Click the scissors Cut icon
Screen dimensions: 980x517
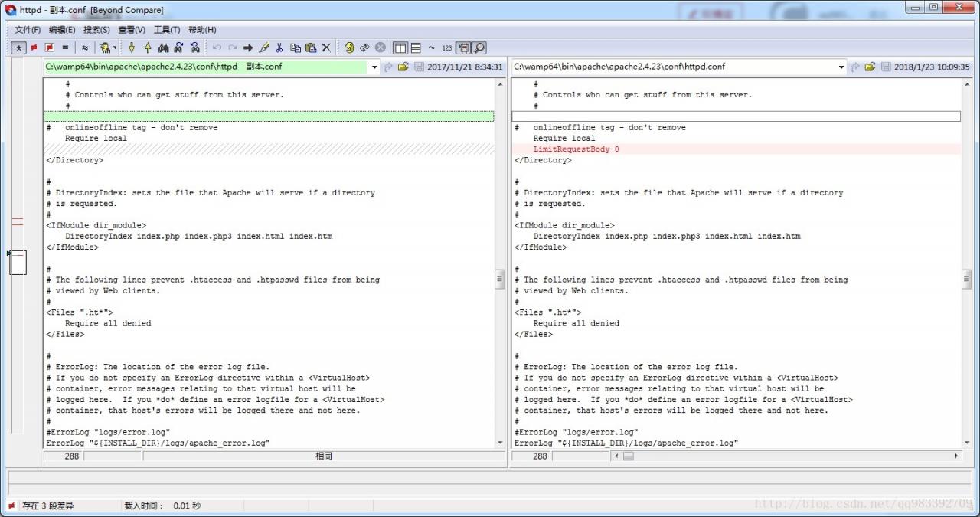click(279, 47)
